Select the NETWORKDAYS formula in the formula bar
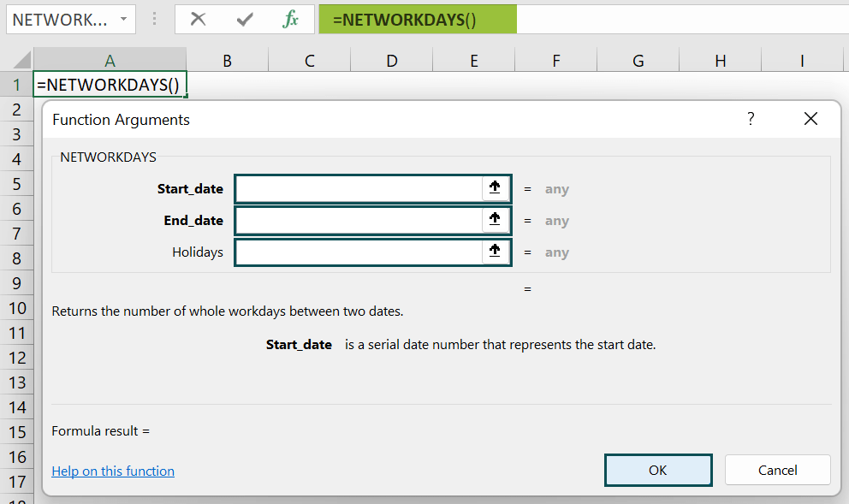Viewport: 849px width, 504px height. click(x=417, y=19)
